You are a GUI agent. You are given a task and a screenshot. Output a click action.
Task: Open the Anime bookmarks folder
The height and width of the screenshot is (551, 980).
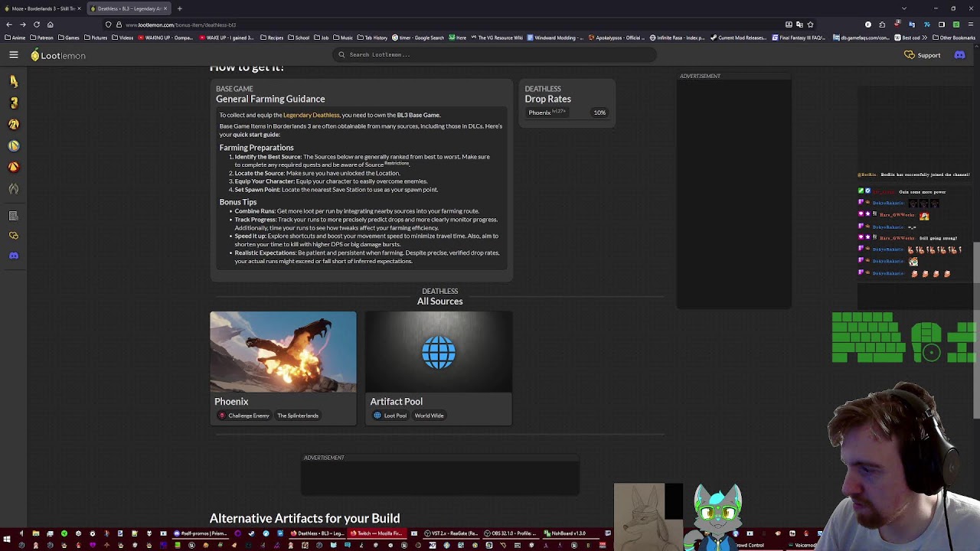[x=15, y=37]
